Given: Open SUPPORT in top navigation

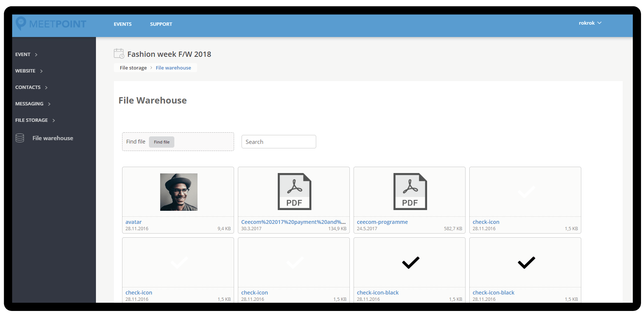Looking at the screenshot, I should point(161,24).
